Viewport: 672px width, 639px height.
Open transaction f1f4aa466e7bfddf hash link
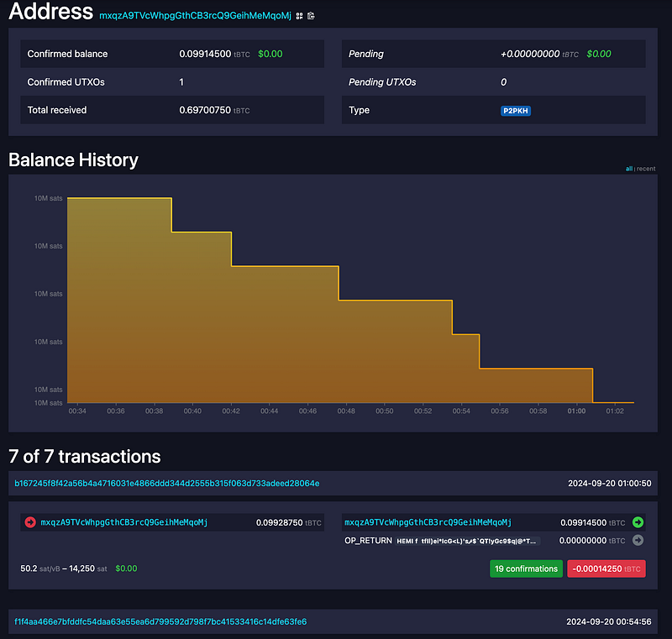pyautogui.click(x=160, y=621)
